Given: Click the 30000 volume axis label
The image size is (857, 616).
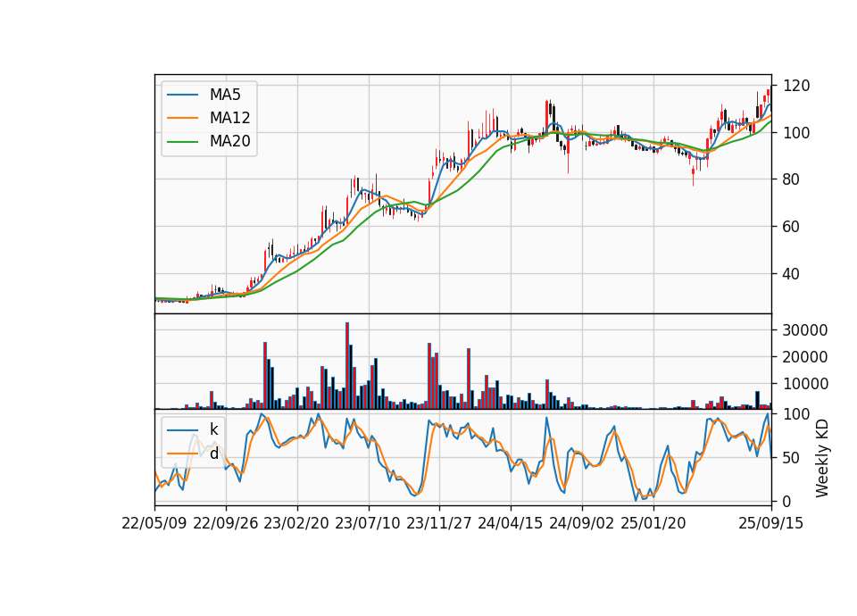Looking at the screenshot, I should [805, 330].
